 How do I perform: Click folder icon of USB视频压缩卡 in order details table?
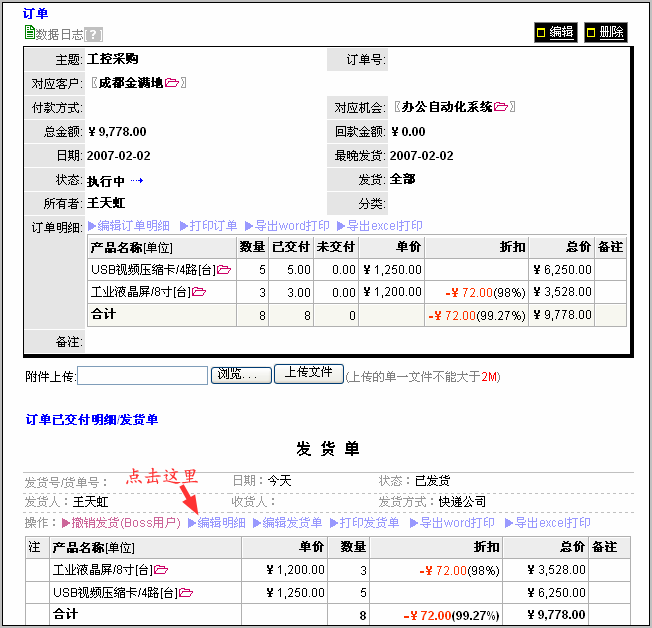point(224,269)
